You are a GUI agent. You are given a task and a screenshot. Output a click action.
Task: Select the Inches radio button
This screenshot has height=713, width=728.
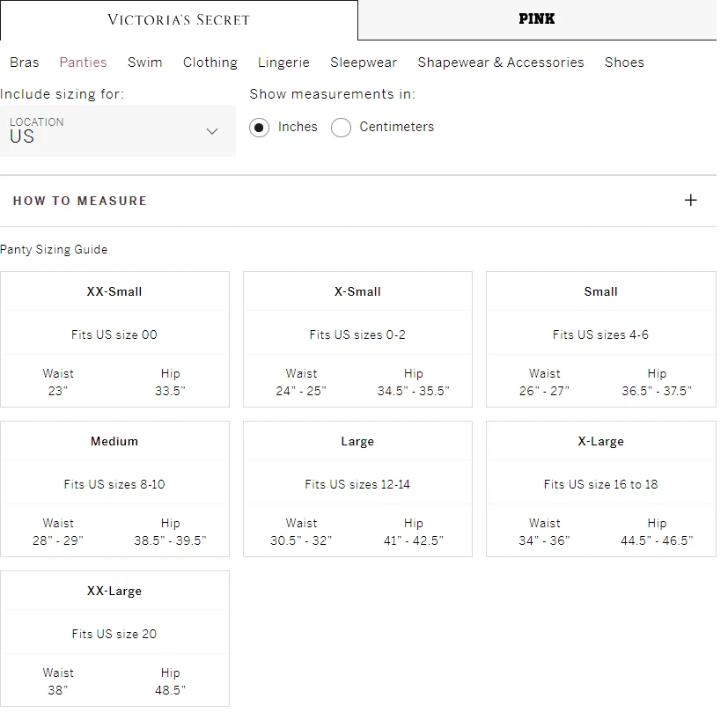[259, 128]
